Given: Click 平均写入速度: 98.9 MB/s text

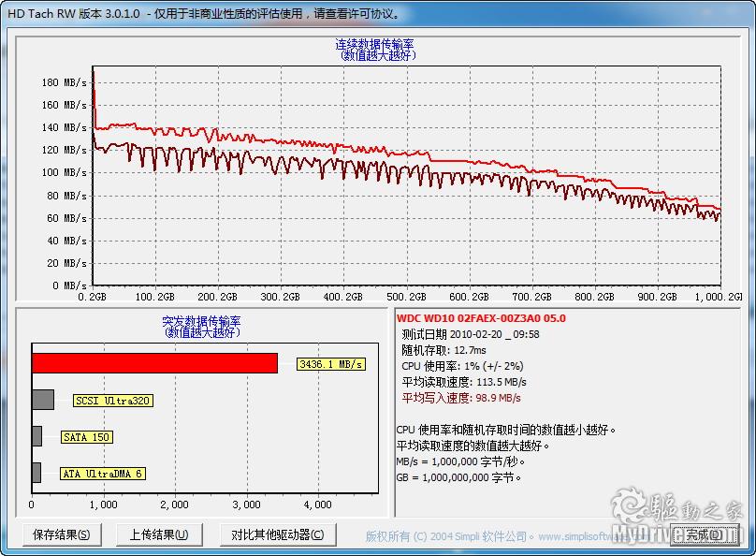Looking at the screenshot, I should 461,398.
